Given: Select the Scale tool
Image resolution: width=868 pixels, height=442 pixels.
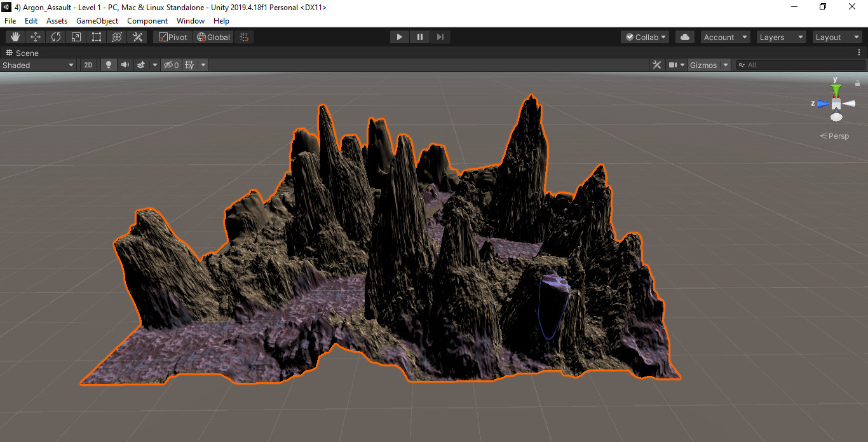Looking at the screenshot, I should coord(76,37).
